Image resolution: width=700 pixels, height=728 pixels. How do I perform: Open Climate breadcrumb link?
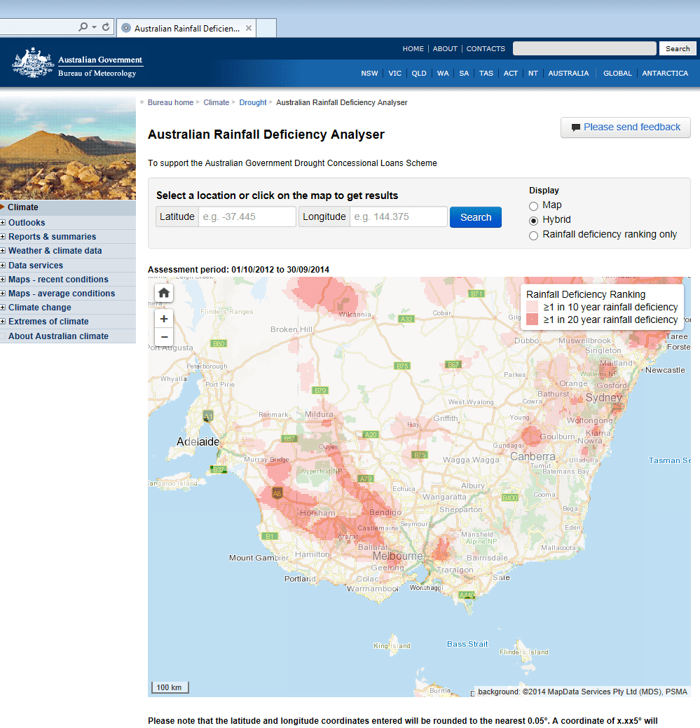tap(217, 102)
